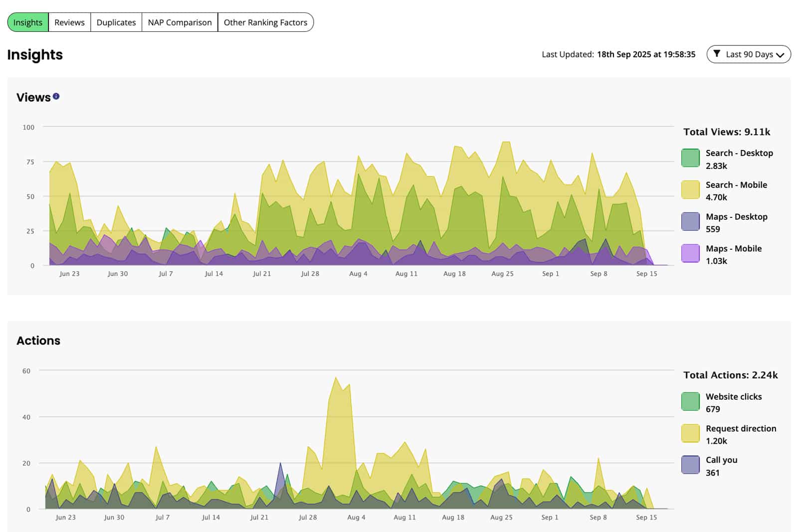Hide the Request direction series swatch
This screenshot has height=532, width=798.
pos(690,433)
